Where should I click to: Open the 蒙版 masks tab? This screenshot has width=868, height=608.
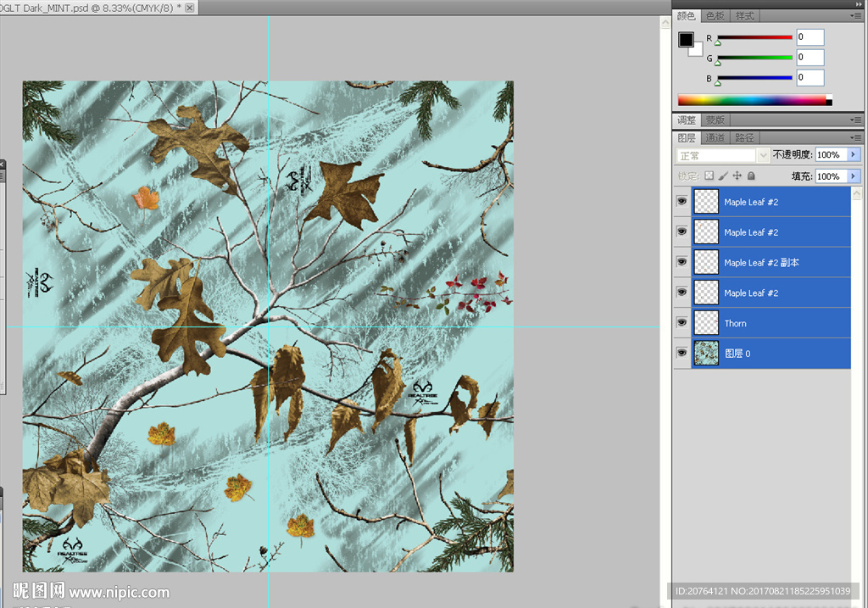[x=715, y=120]
